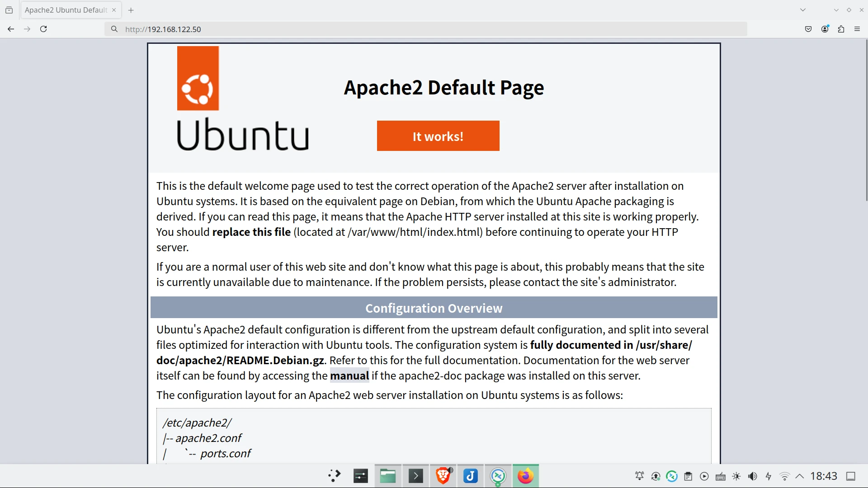Launch Konsole terminal from the taskbar

click(415, 476)
